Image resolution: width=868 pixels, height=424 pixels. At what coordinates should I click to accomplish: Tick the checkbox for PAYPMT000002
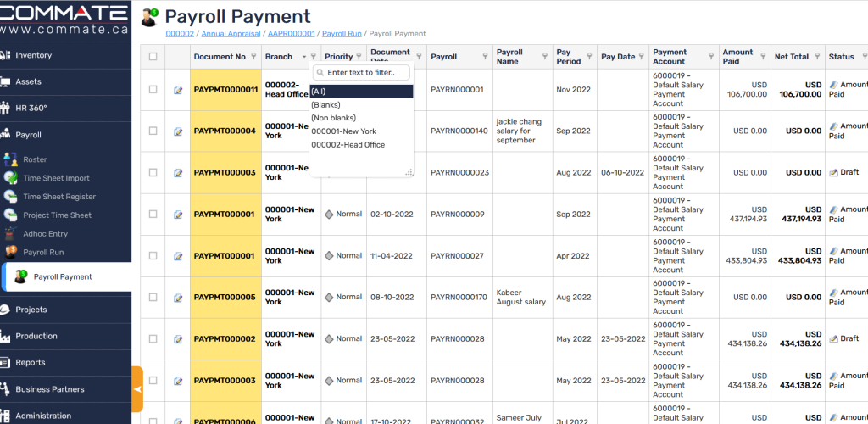click(x=153, y=338)
